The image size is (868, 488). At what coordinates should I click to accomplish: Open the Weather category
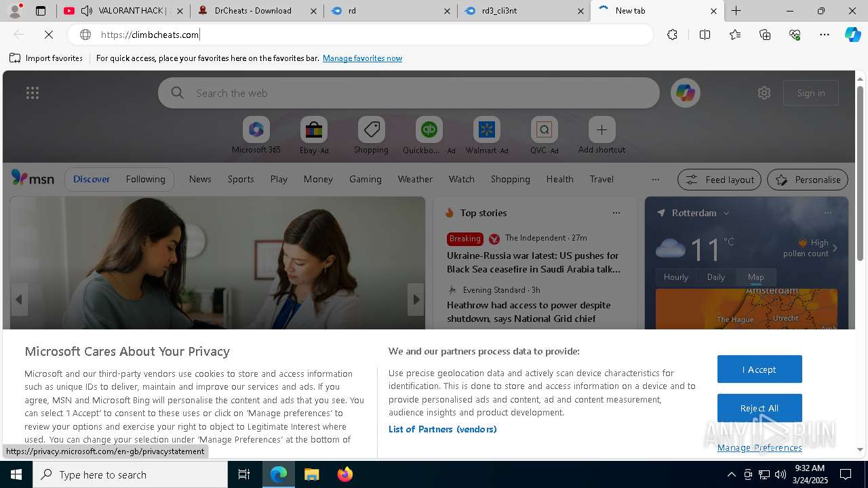pos(415,179)
